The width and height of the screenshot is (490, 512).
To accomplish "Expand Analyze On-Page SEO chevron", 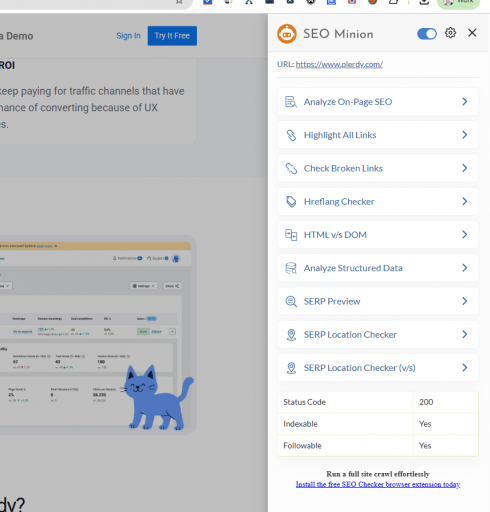I will click(x=465, y=102).
